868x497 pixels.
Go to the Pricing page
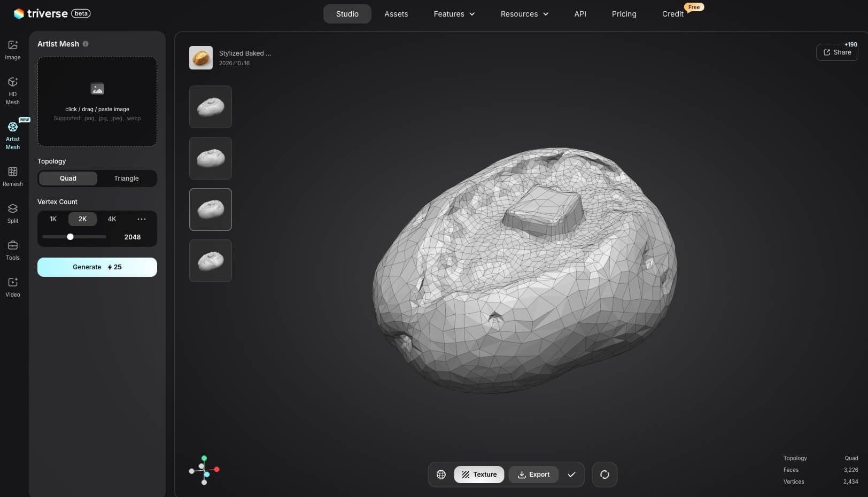624,14
